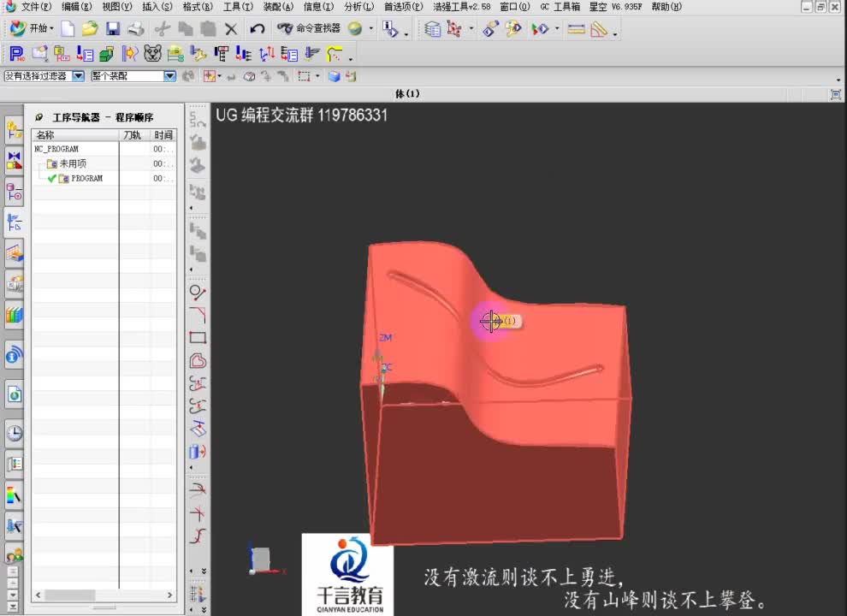The width and height of the screenshot is (847, 616).
Task: Click the panda face icon
Action: click(x=153, y=54)
